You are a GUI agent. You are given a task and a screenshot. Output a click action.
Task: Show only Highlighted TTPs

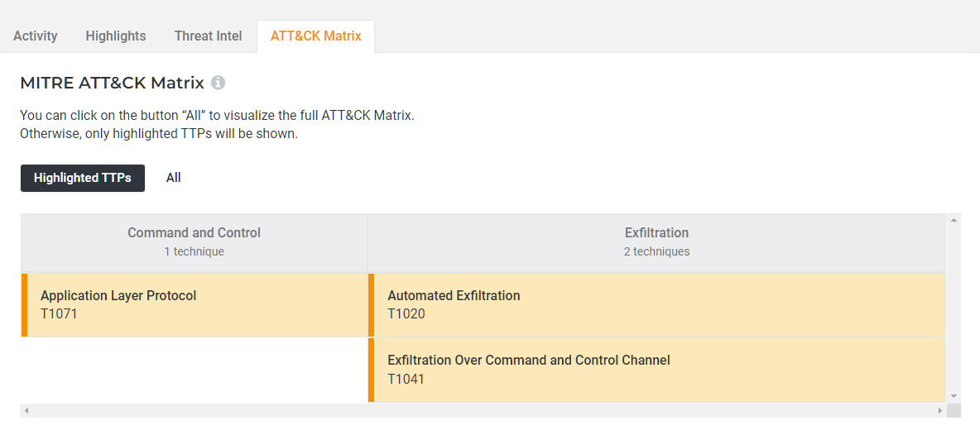[83, 178]
